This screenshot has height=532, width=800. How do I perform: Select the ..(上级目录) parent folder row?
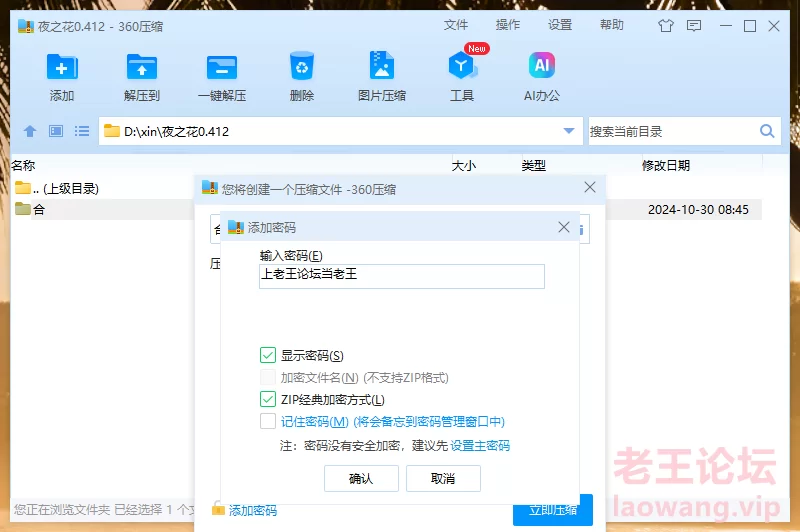57,188
